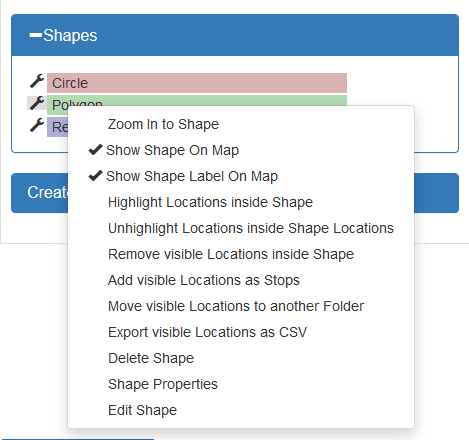Toggle Show Shape On Map checkmark

95,150
